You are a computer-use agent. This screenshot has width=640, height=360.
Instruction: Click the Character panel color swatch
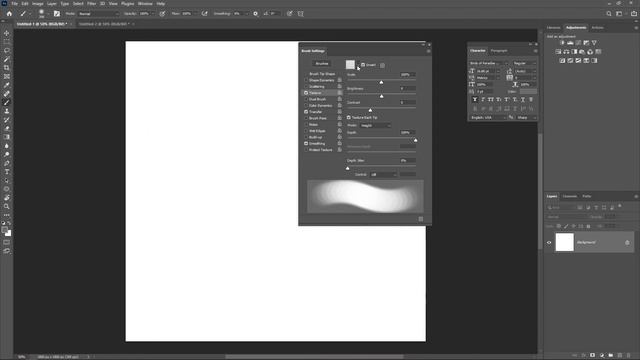pyautogui.click(x=528, y=91)
